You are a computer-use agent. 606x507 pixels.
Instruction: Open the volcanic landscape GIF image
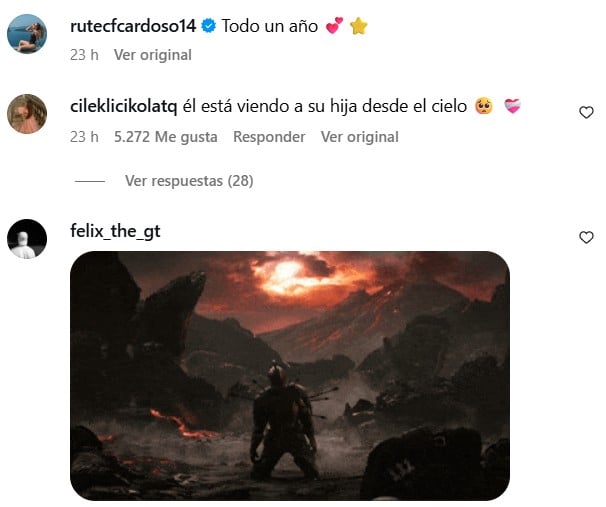[290, 376]
